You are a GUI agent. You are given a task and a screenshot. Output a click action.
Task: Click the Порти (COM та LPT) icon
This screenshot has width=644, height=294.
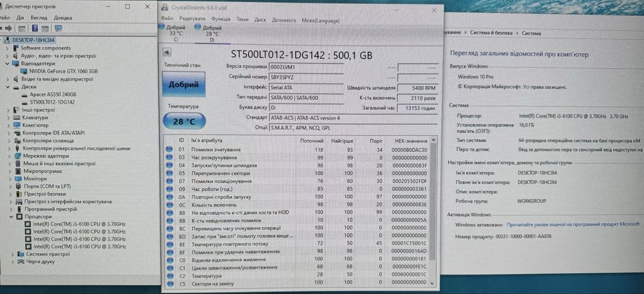(18, 186)
